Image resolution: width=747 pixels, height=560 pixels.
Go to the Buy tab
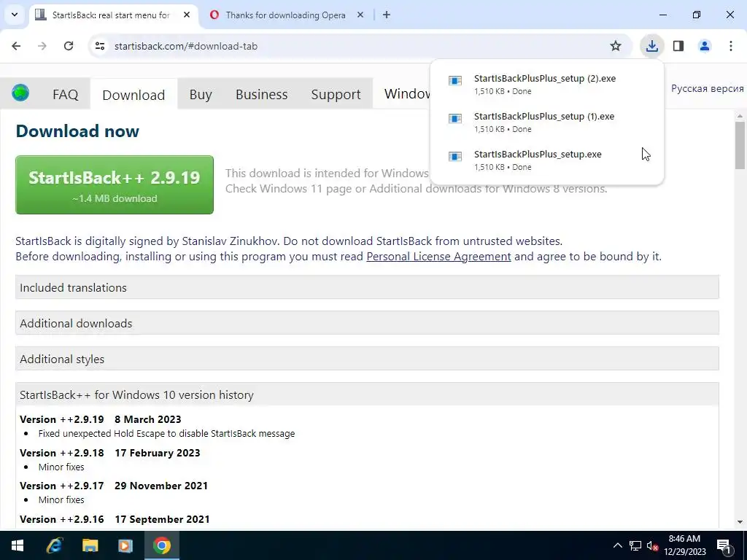coord(201,94)
